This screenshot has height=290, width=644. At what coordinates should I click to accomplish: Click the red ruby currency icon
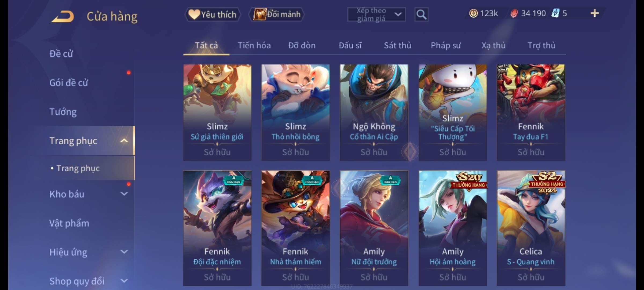coord(514,13)
